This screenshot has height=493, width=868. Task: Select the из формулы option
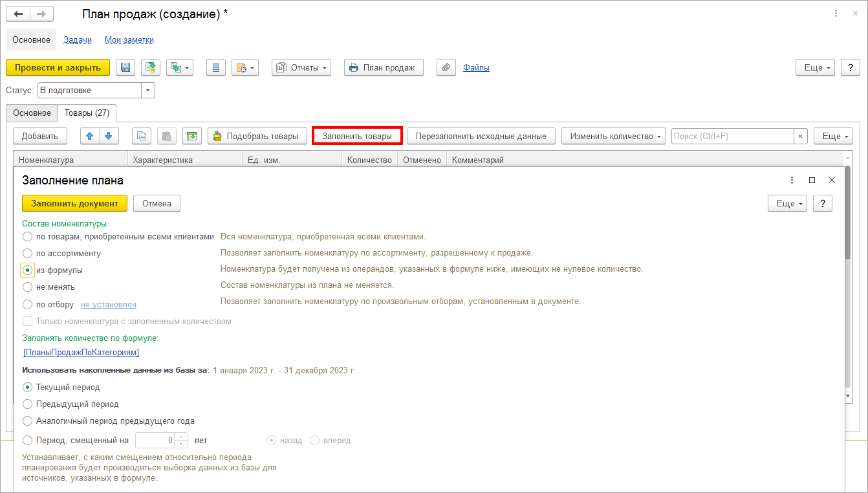[x=53, y=270]
